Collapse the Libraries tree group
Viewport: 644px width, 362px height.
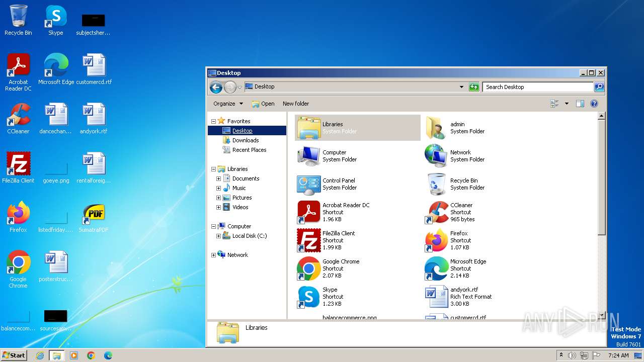(x=213, y=169)
